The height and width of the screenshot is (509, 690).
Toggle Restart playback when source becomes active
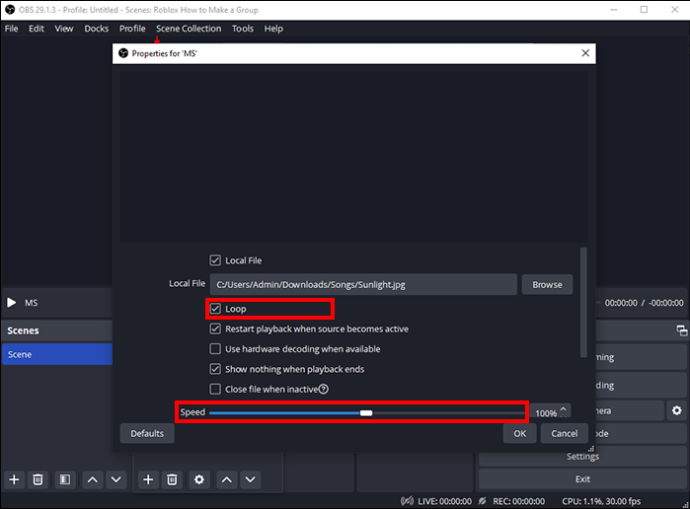pos(215,329)
